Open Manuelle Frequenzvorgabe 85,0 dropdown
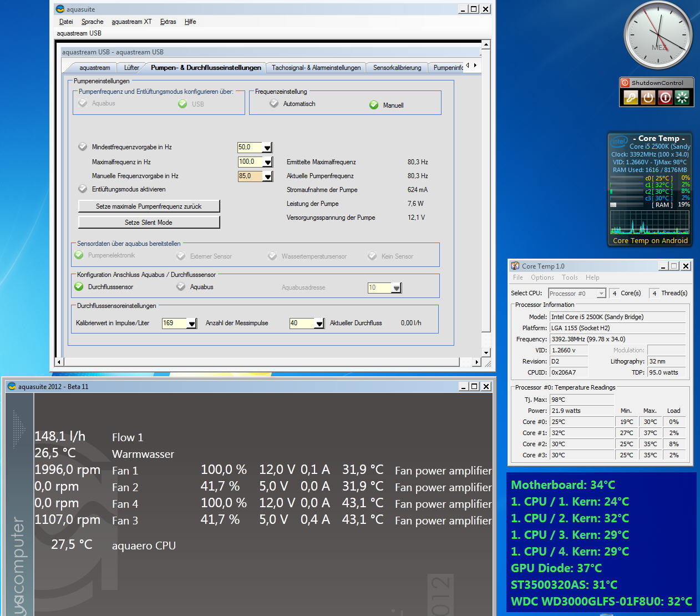This screenshot has height=616, width=700. pyautogui.click(x=267, y=176)
